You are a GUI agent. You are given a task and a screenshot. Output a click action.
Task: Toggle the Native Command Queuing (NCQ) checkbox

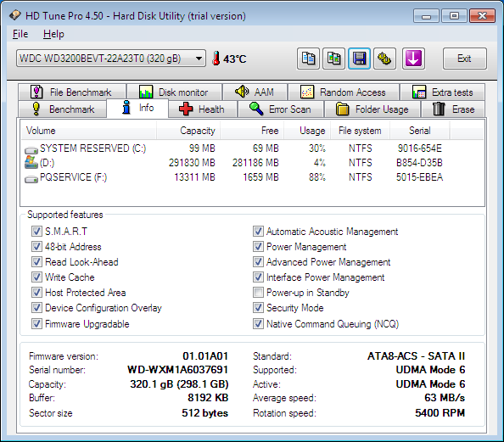click(x=258, y=323)
